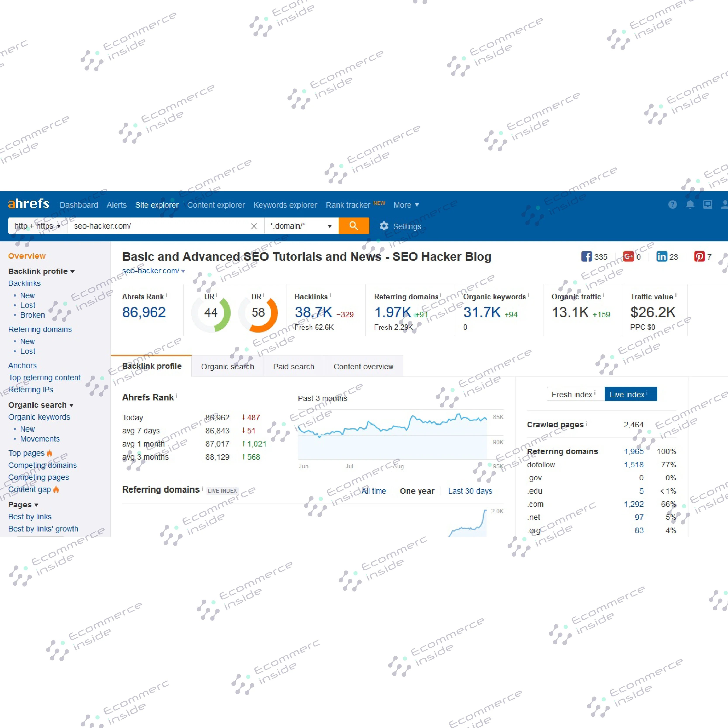
Task: Open the More menu dropdown
Action: [406, 205]
